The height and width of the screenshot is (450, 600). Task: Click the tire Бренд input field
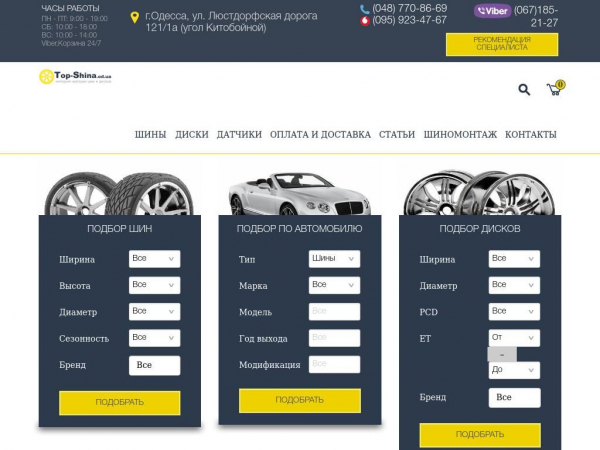click(154, 365)
